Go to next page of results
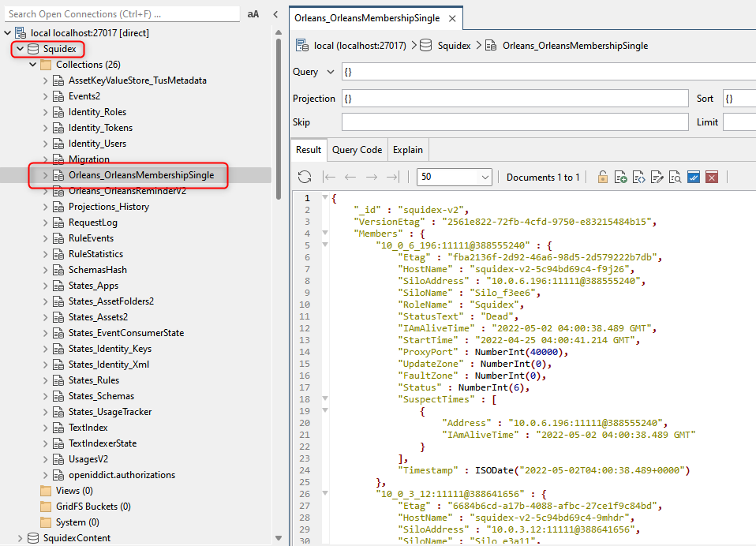 pos(371,177)
